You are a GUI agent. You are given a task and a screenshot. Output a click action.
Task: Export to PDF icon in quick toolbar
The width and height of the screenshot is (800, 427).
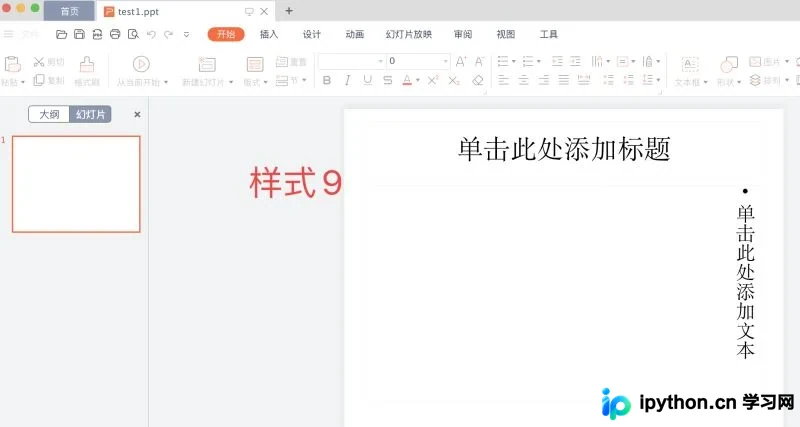pos(97,34)
